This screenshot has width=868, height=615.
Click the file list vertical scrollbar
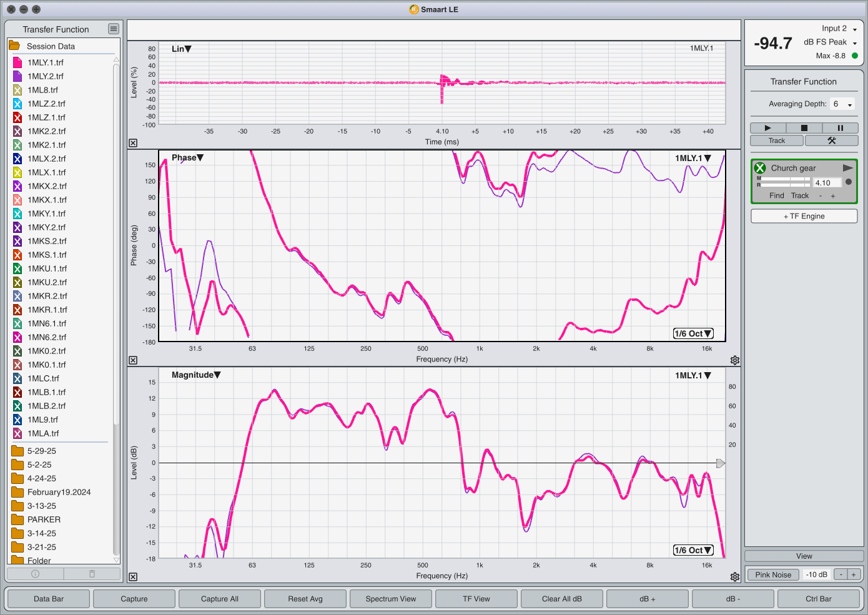click(116, 244)
